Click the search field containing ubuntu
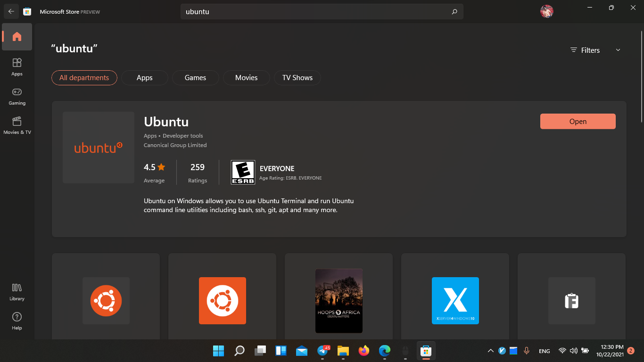644x362 pixels. [322, 12]
